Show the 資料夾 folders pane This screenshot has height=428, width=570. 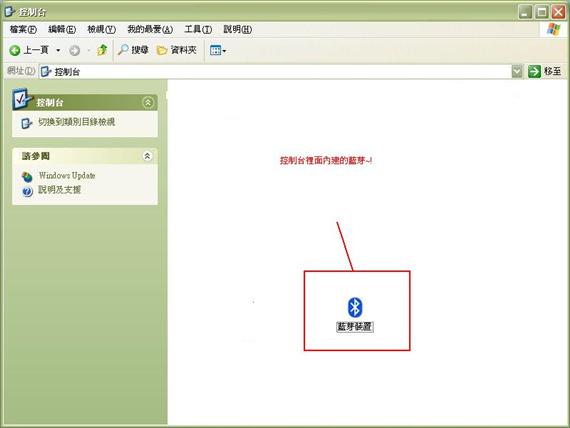click(x=177, y=50)
